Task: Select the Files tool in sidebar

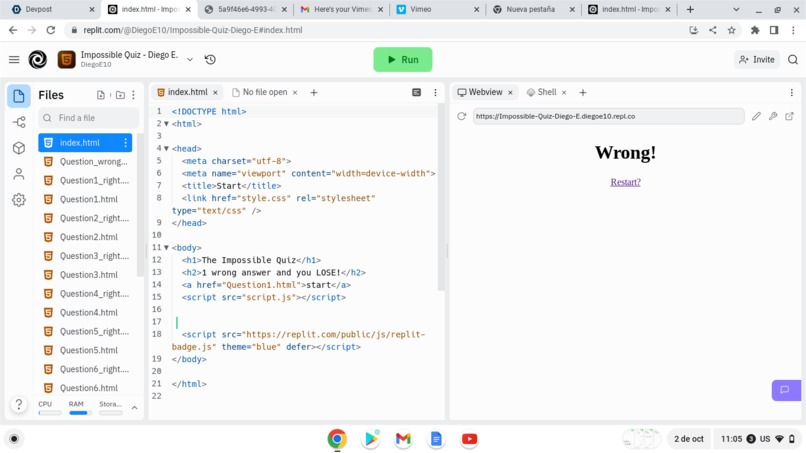Action: click(19, 96)
